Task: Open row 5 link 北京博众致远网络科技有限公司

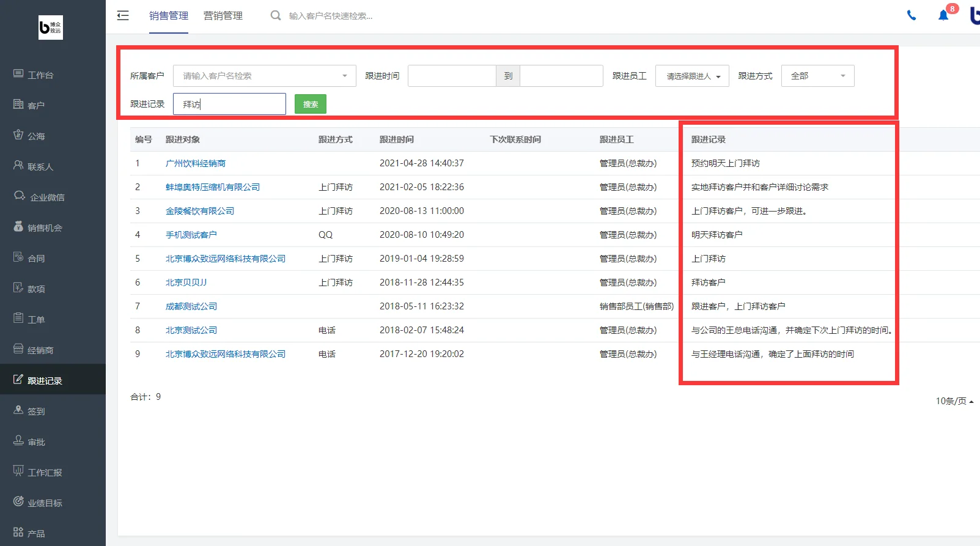Action: pyautogui.click(x=226, y=259)
